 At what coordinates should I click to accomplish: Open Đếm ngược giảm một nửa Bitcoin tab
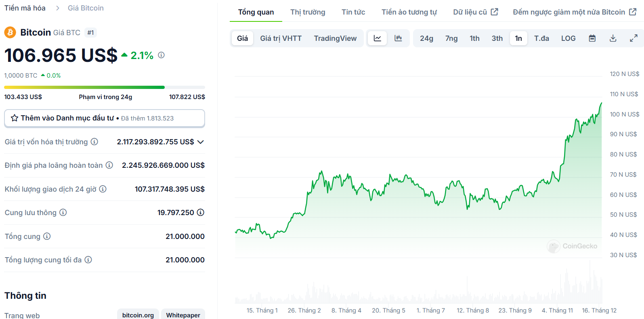pos(575,12)
